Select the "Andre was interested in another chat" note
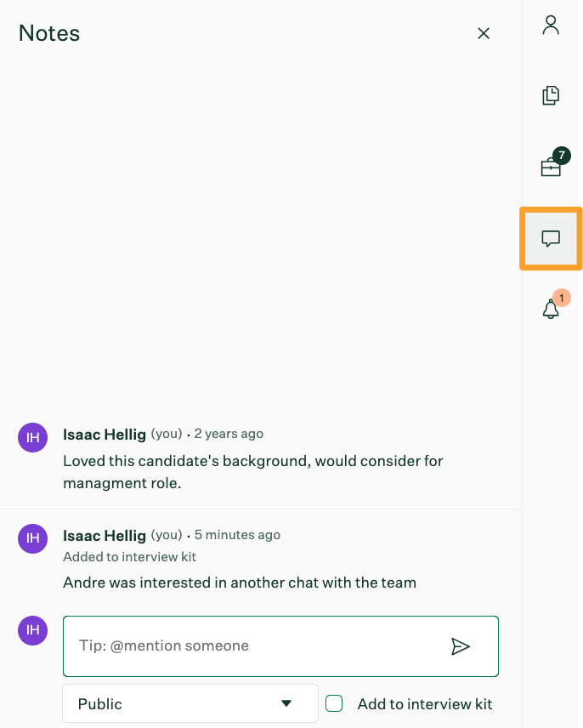 pyautogui.click(x=240, y=583)
